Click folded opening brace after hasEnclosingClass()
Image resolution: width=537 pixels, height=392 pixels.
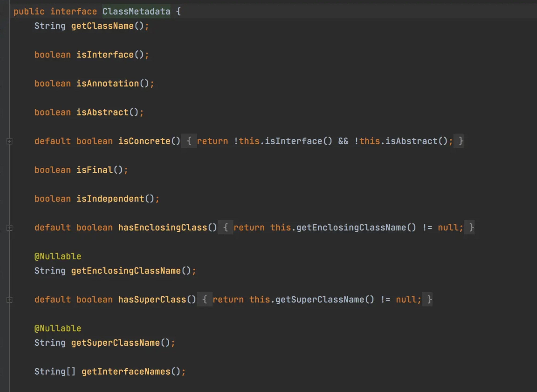[x=225, y=228]
